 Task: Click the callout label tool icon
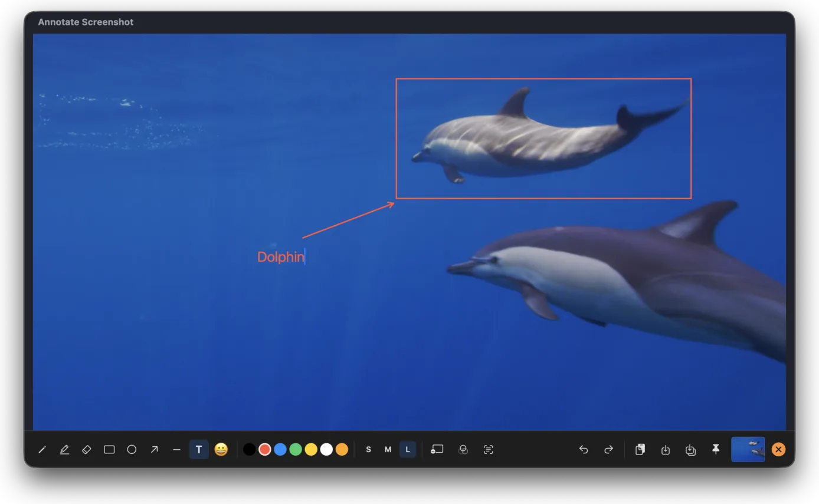(x=437, y=450)
